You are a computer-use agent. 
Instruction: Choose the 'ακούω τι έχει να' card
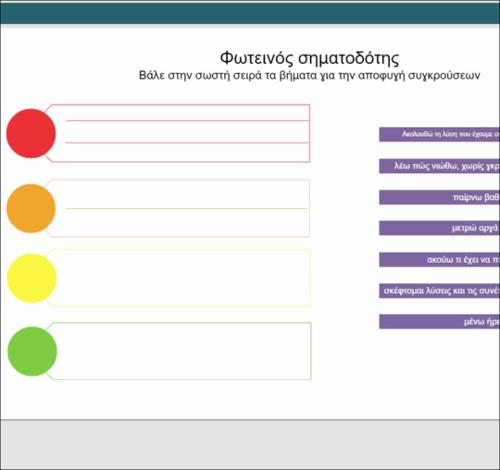pyautogui.click(x=439, y=260)
